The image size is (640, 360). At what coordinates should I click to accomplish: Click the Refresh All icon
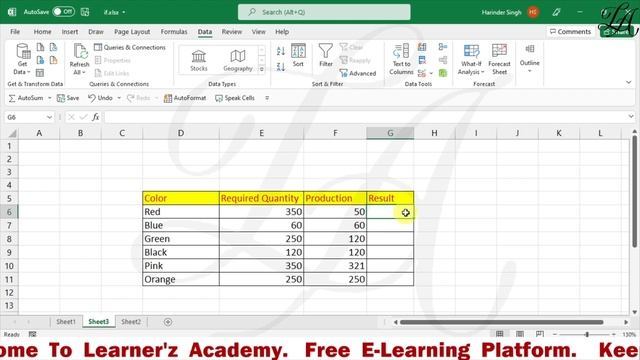[x=80, y=60]
